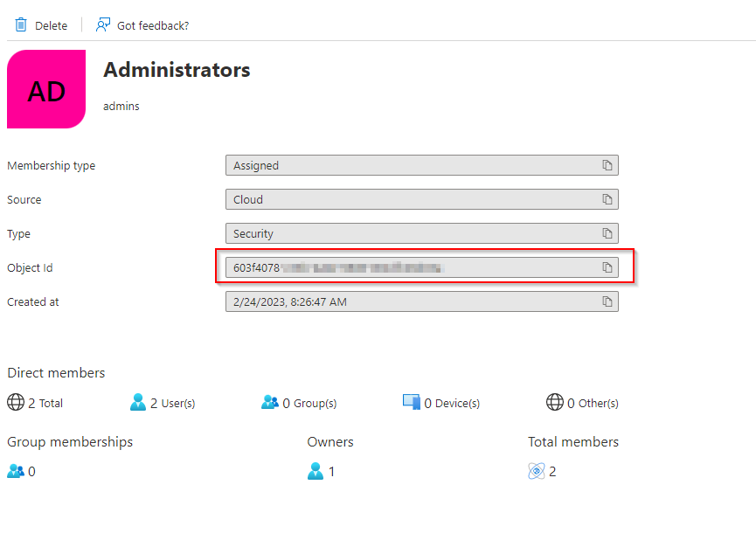The height and width of the screenshot is (547, 756).
Task: Click the Group memberships people icon
Action: [x=16, y=472]
